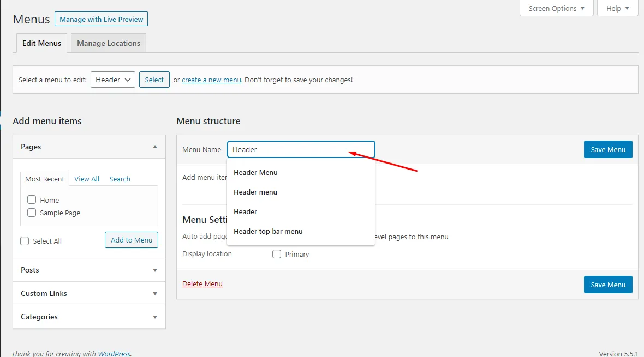Collapse the Pages panel arrow
The image size is (644, 357).
pos(155,147)
